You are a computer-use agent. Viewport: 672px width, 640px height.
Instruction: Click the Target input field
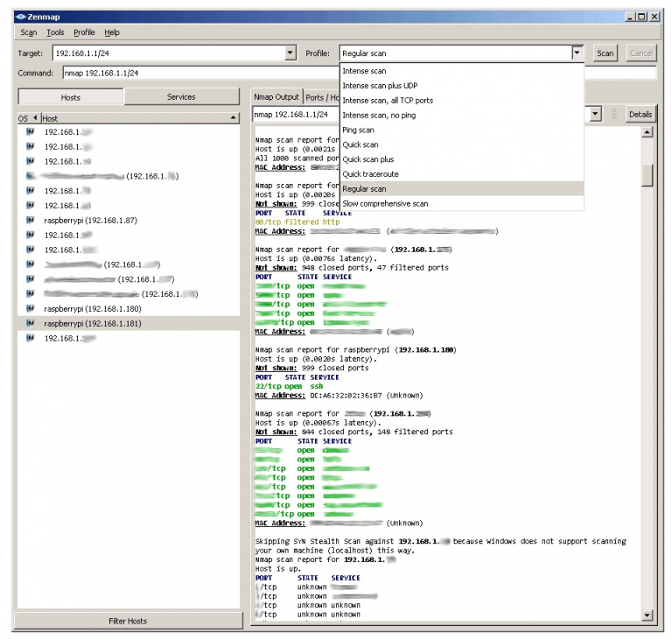click(x=169, y=53)
